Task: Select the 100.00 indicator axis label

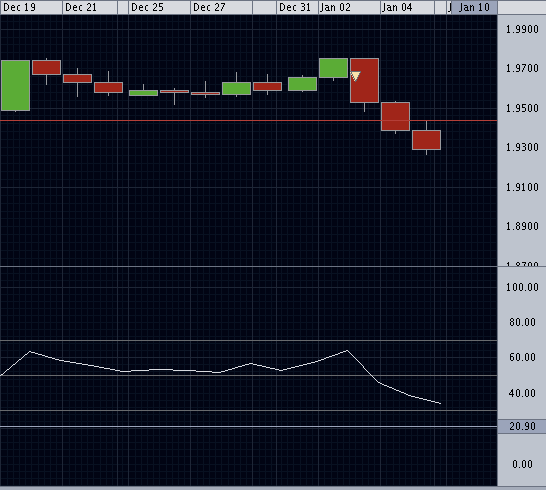Action: click(522, 287)
